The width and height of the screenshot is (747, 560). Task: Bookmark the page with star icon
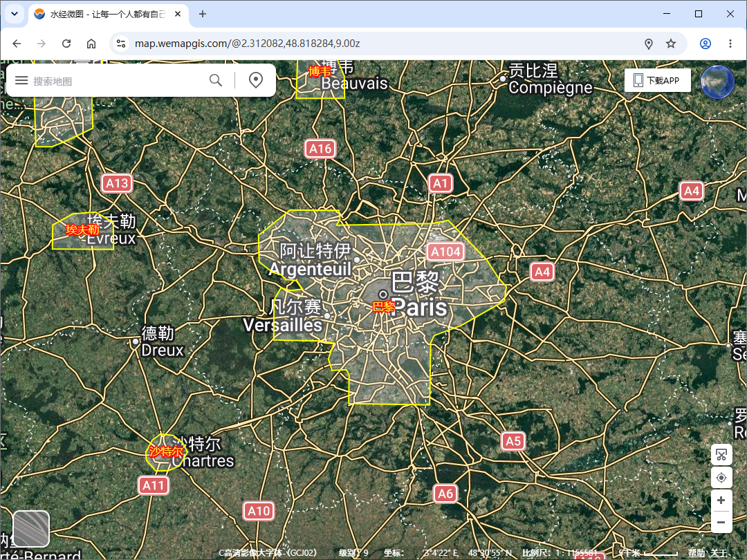coord(671,44)
